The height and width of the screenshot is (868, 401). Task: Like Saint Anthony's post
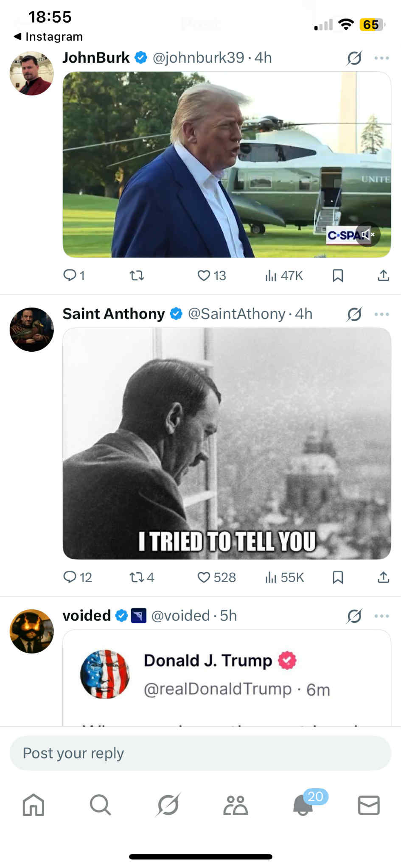point(204,577)
